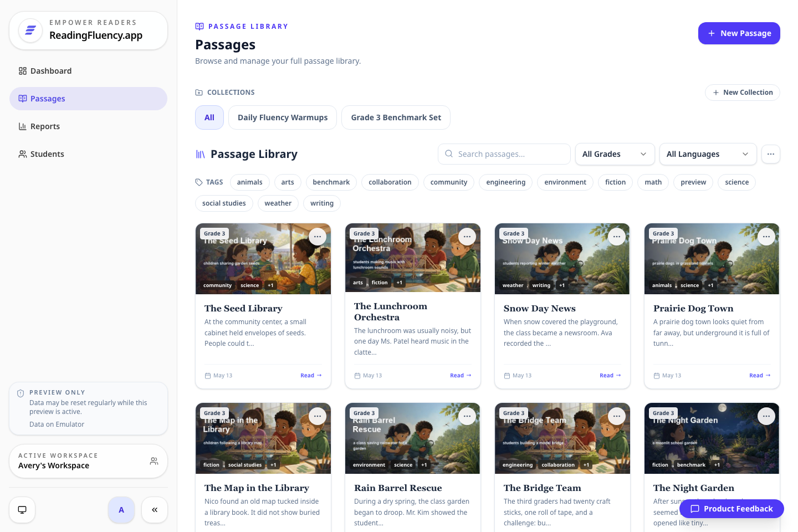Screen dimensions: 798x532
Task: Click the ReadingFluency.app logo icon
Action: click(30, 30)
